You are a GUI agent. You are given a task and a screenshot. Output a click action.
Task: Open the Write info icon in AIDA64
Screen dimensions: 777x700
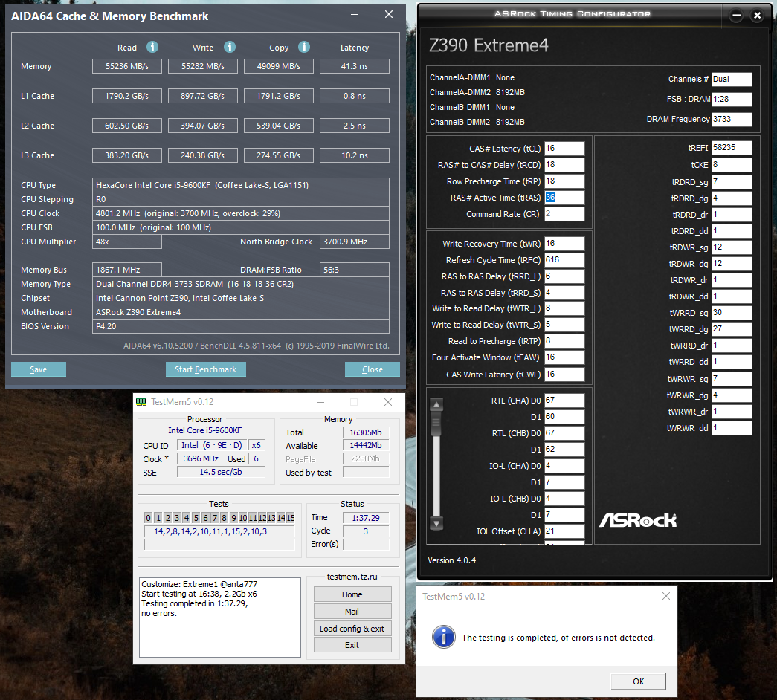(x=230, y=47)
